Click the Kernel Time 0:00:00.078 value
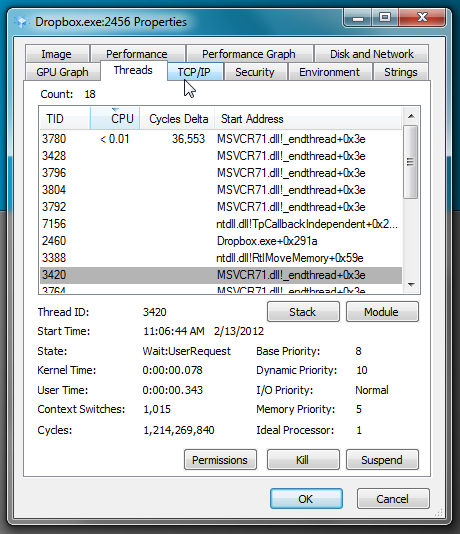460x534 pixels. (173, 370)
